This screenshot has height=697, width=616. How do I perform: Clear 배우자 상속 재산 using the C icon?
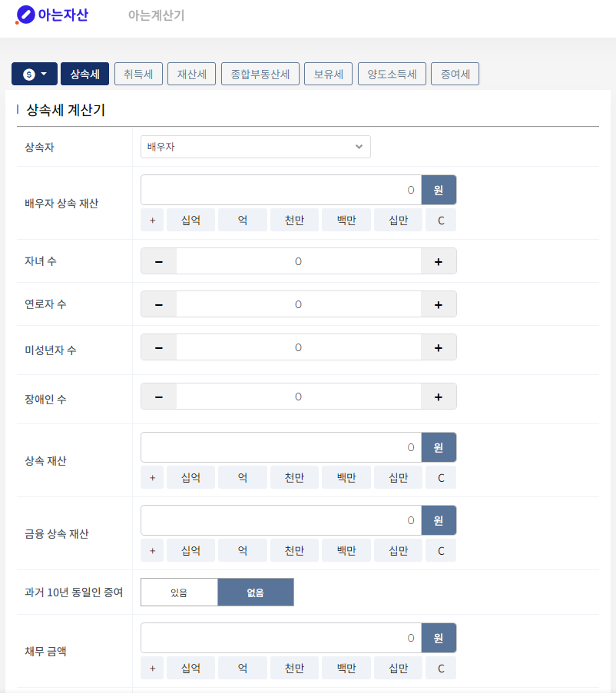440,220
